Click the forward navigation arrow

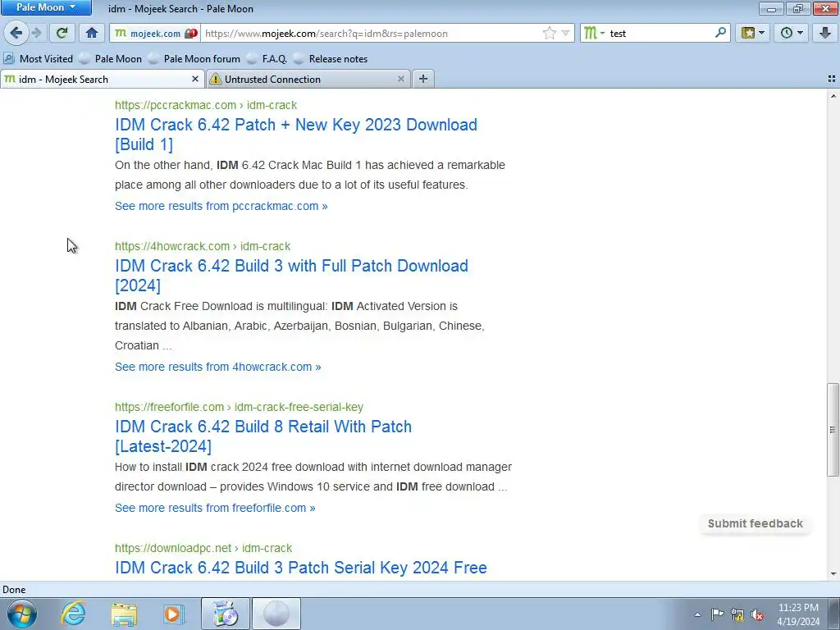tap(37, 33)
